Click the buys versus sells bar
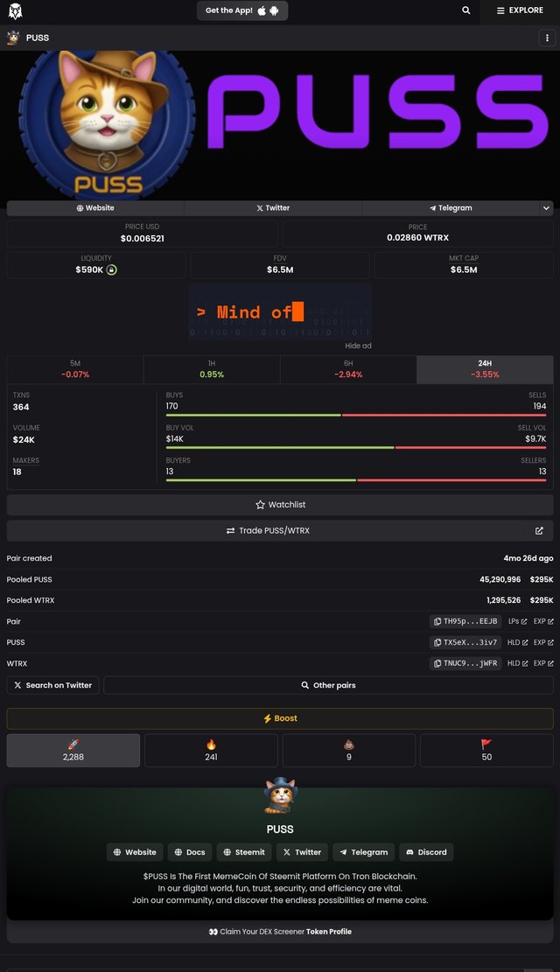The width and height of the screenshot is (560, 972). tap(356, 415)
